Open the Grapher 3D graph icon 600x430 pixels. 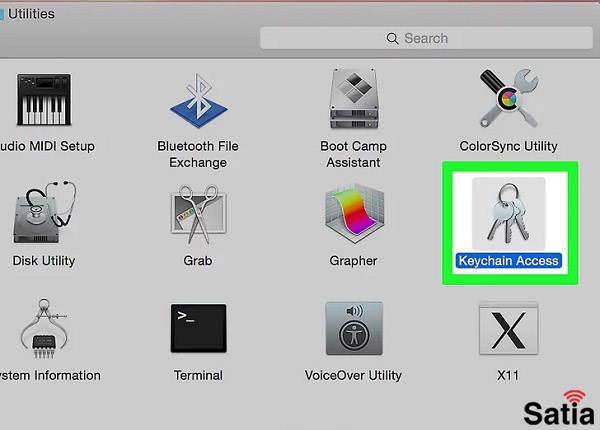pyautogui.click(x=354, y=213)
